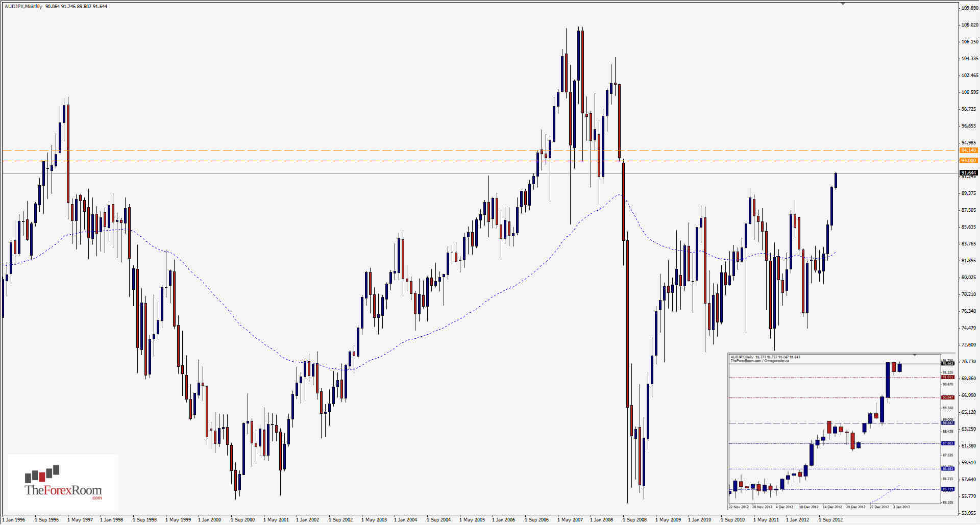Click the orange 93.000 price tag on right axis
The width and height of the screenshot is (980, 525).
click(x=968, y=160)
